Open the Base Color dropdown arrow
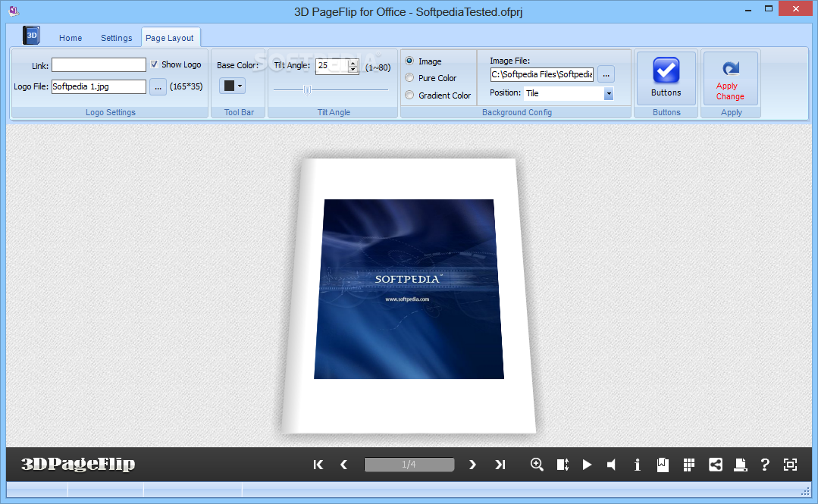Screen dimensions: 818x504 click(x=240, y=86)
